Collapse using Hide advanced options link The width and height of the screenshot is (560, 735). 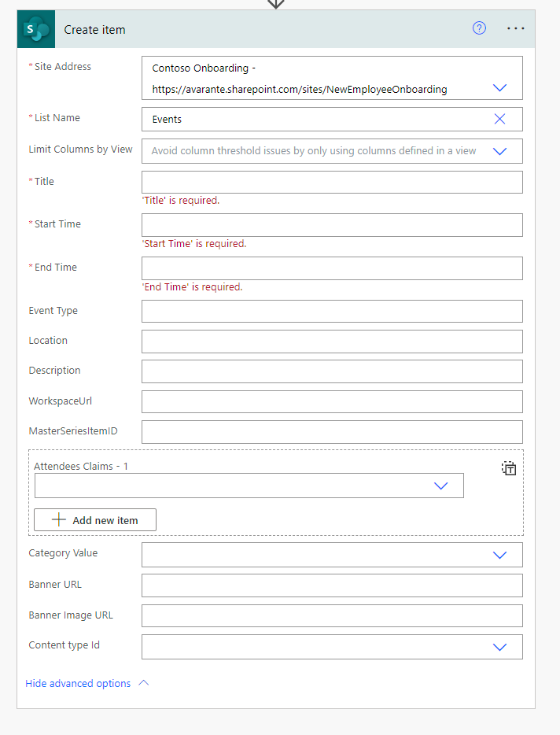point(78,683)
